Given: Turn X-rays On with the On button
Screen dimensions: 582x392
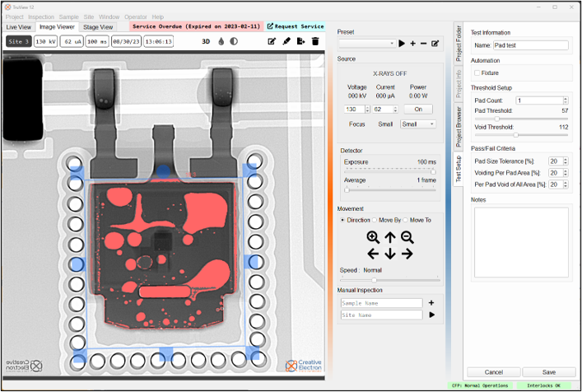Looking at the screenshot, I should [x=418, y=110].
